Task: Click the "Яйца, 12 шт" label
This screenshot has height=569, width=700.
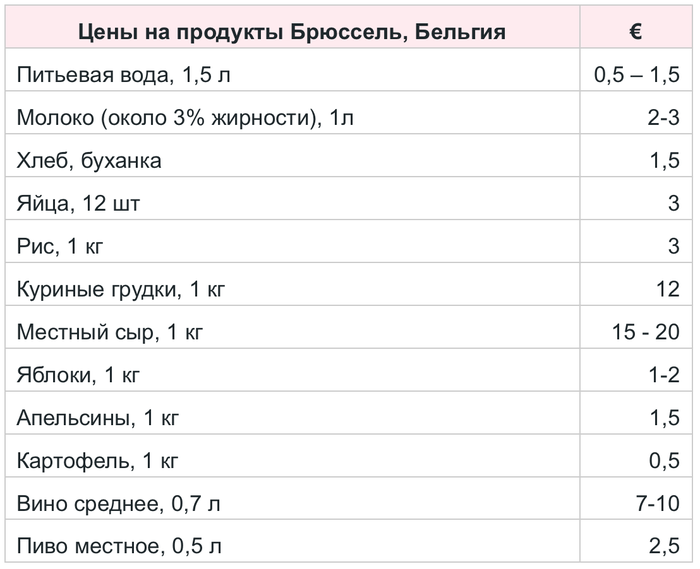Action: [x=79, y=204]
